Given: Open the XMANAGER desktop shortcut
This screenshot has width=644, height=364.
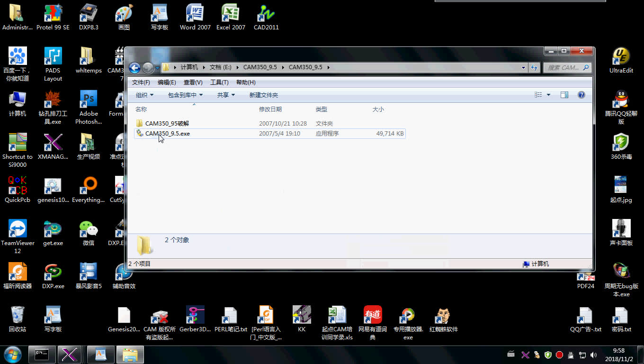Looking at the screenshot, I should pos(53,147).
